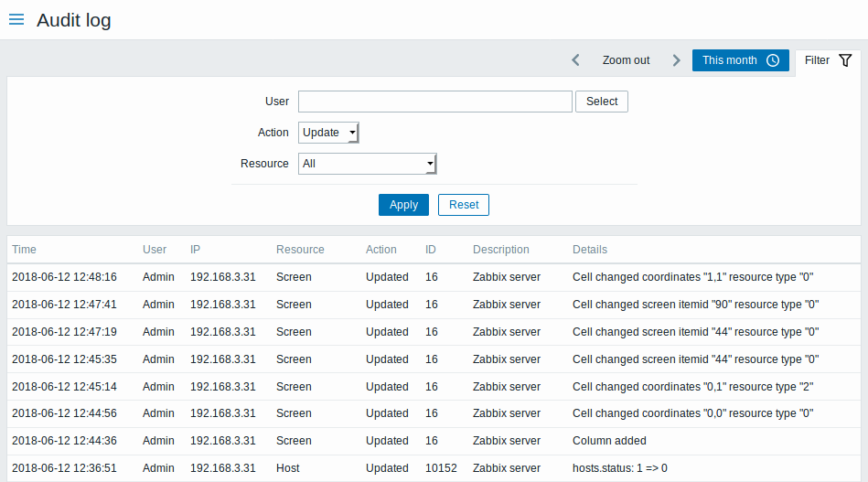Click Zoom out time range link

[626, 60]
